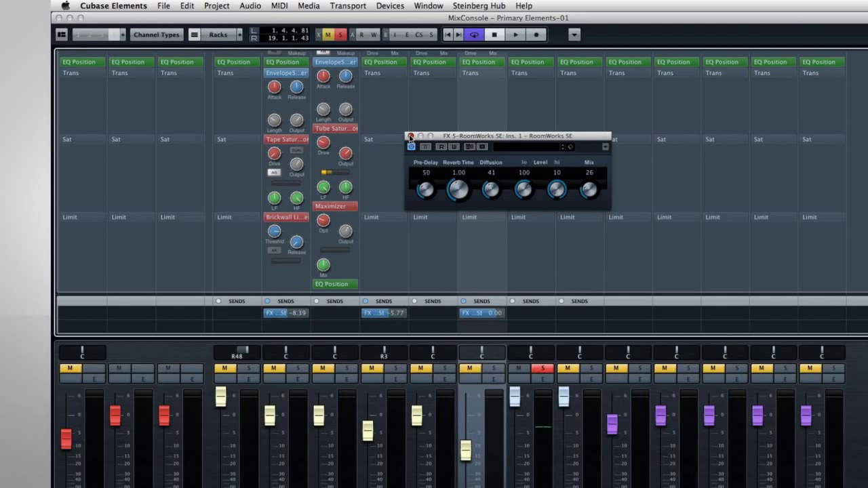Click the blue Threshold knob under Brickwall Limiter
868x488 pixels.
pos(274,231)
